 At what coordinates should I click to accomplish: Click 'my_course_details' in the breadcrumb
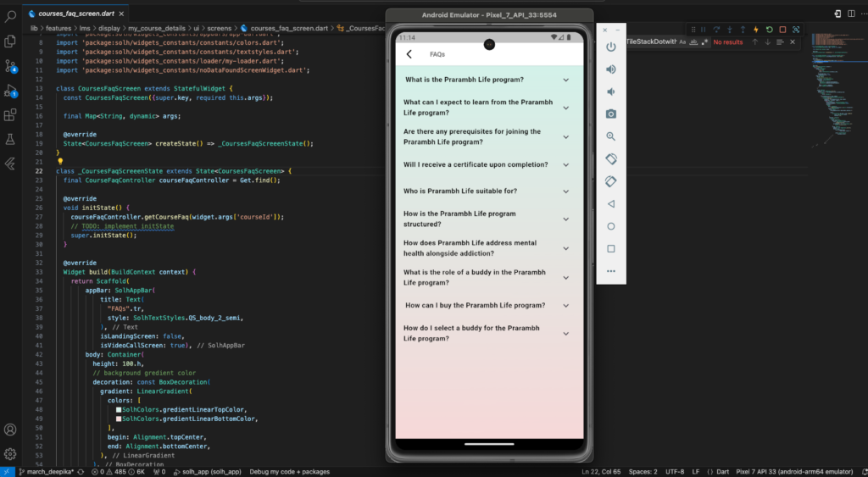[156, 28]
